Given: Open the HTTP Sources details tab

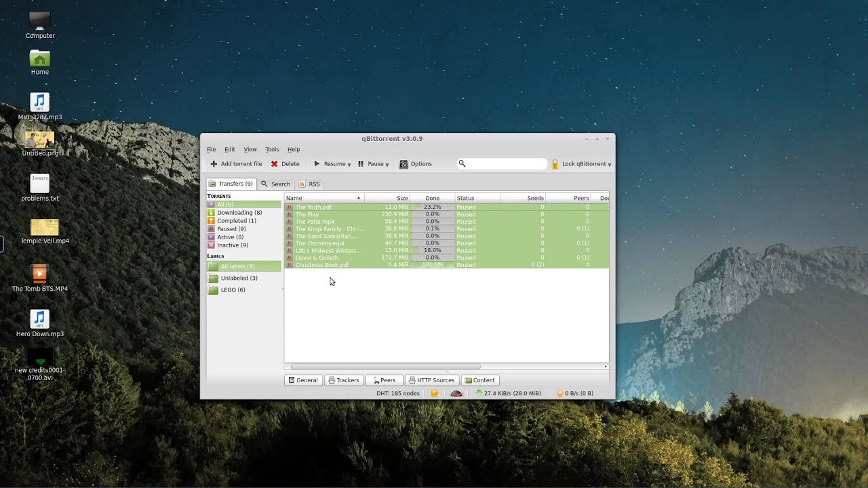Looking at the screenshot, I should click(432, 380).
